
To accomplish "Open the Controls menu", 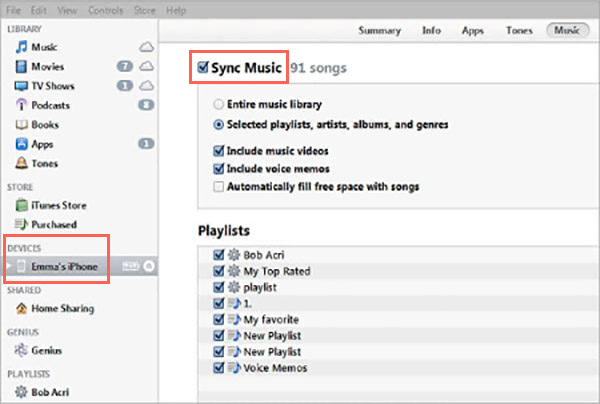I will tap(105, 10).
